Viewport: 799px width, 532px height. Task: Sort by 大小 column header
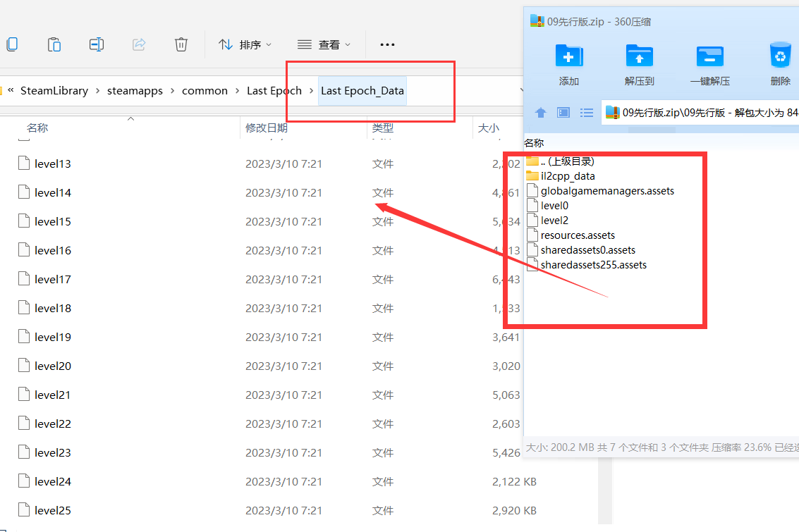488,128
